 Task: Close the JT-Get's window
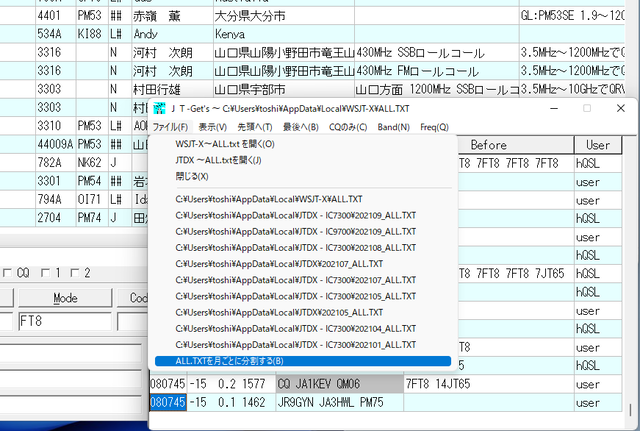click(620, 109)
